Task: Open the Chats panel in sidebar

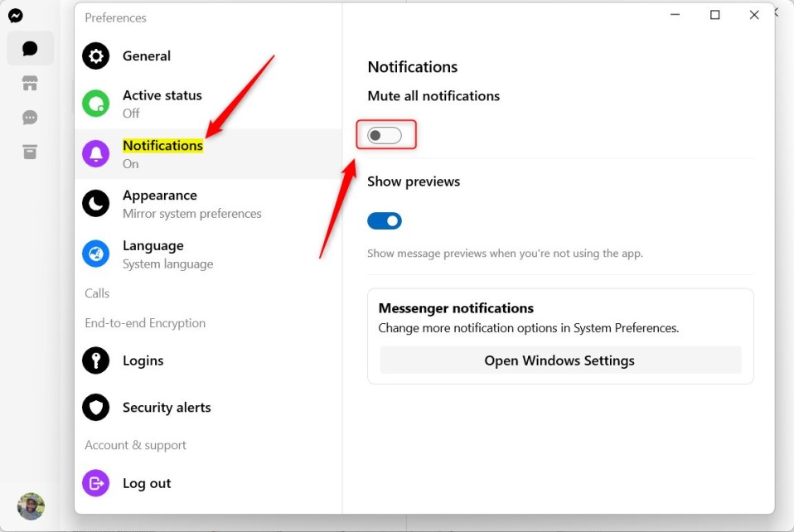Action: 30,48
